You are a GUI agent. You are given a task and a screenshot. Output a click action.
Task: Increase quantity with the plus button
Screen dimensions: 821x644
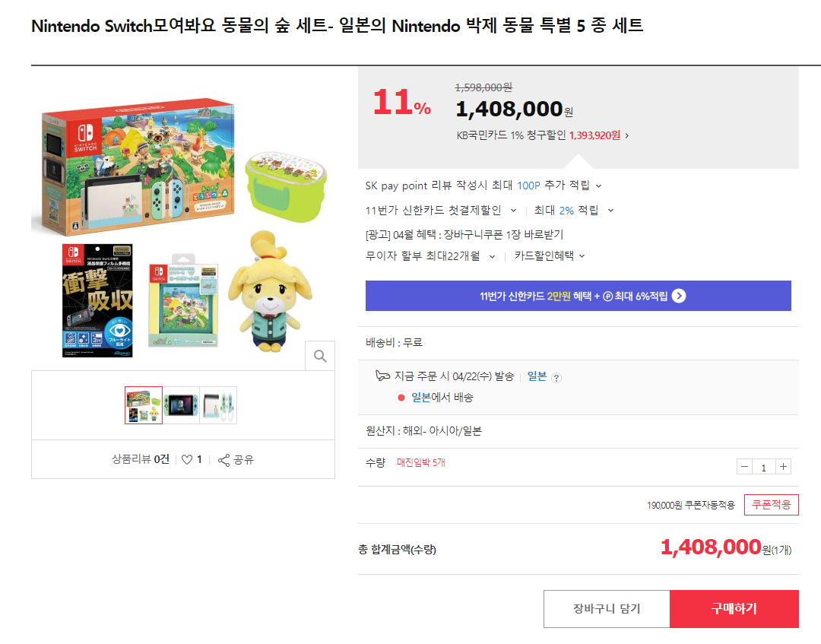pos(784,467)
